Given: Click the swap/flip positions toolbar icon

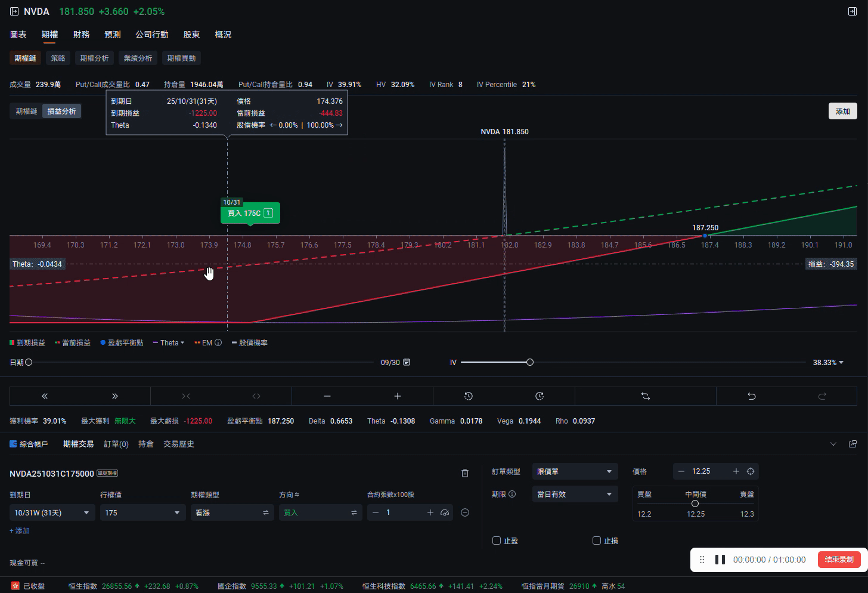Looking at the screenshot, I should tap(645, 396).
